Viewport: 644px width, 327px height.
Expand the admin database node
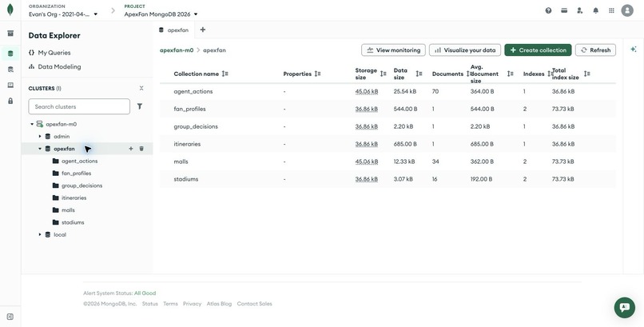tap(40, 137)
